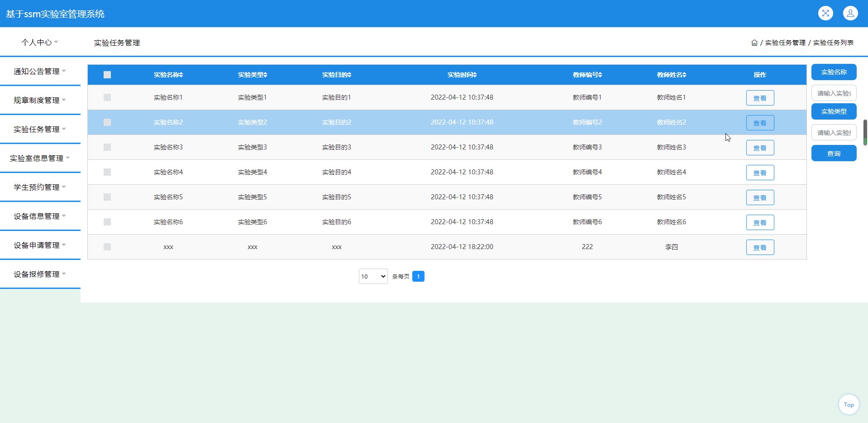Screen dimensions: 868x423
Task: Go to page 1 in pagination
Action: tap(418, 276)
